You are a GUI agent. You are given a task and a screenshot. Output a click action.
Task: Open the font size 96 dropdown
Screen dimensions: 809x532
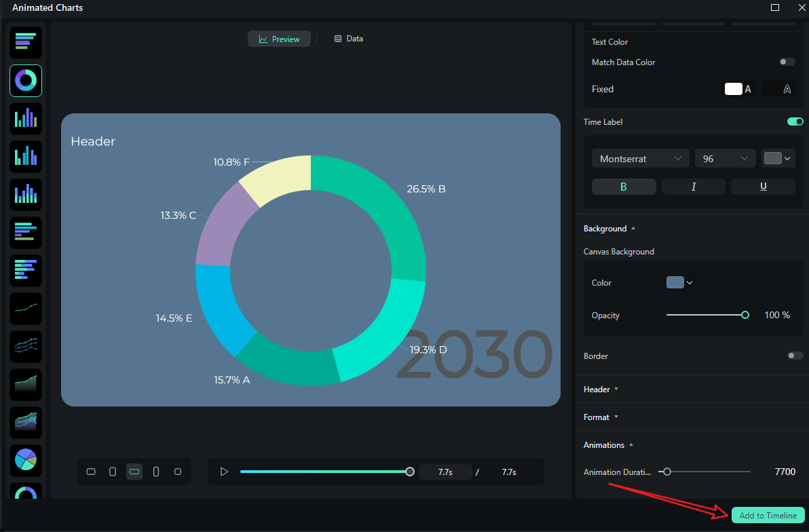pos(725,158)
